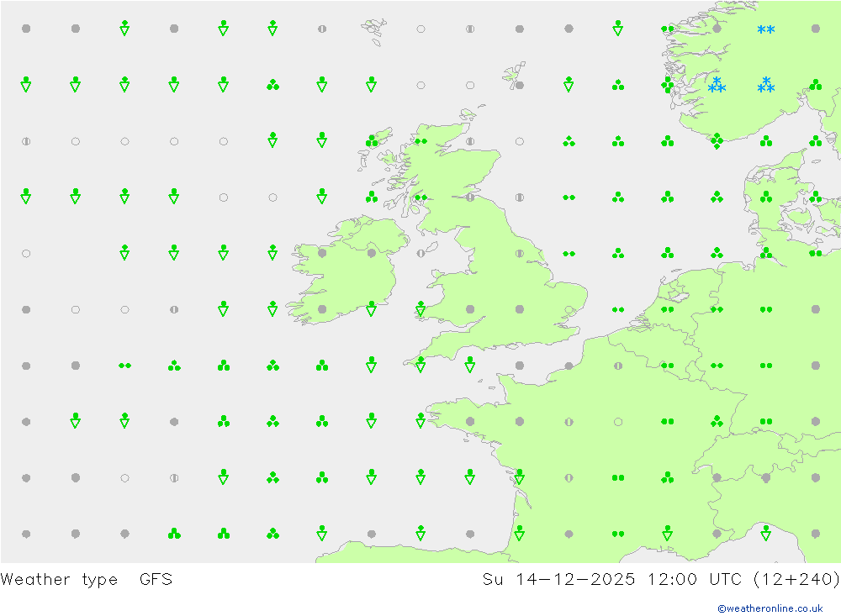Select shower triangle on Brittany's western tip
Screen dimensions: 841x616
coord(421,421)
